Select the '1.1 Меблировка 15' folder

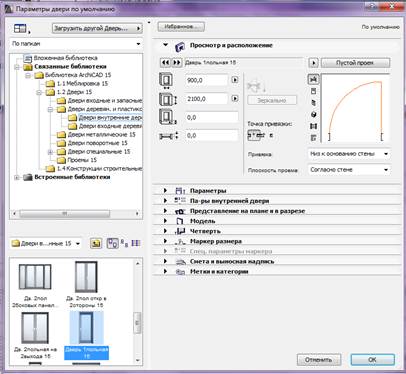(x=82, y=84)
